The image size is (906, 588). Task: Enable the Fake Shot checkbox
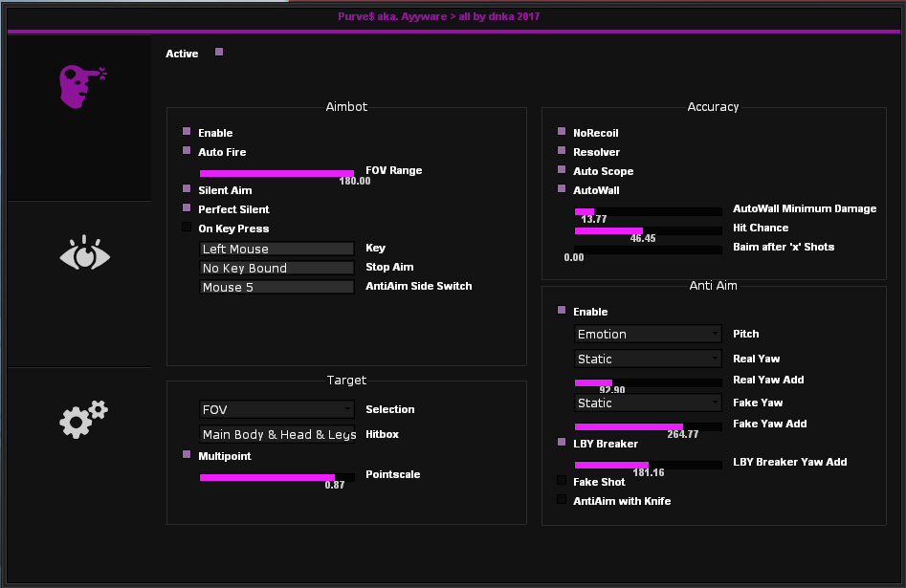[562, 481]
